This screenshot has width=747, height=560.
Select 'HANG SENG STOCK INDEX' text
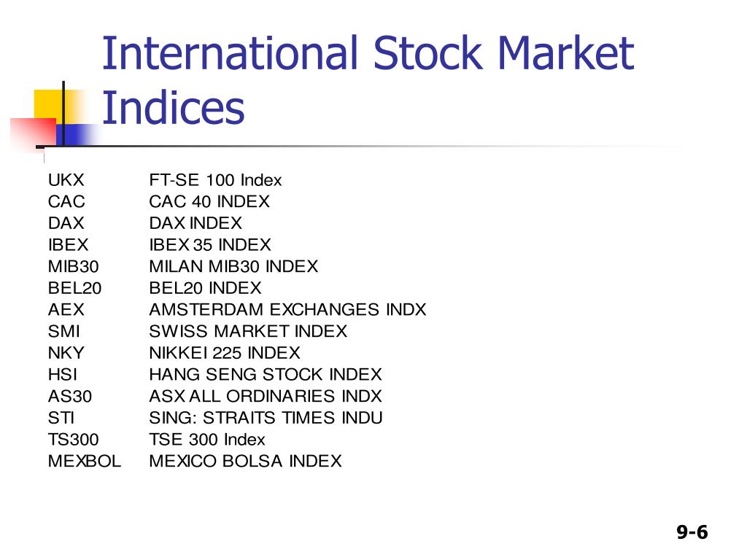[266, 374]
